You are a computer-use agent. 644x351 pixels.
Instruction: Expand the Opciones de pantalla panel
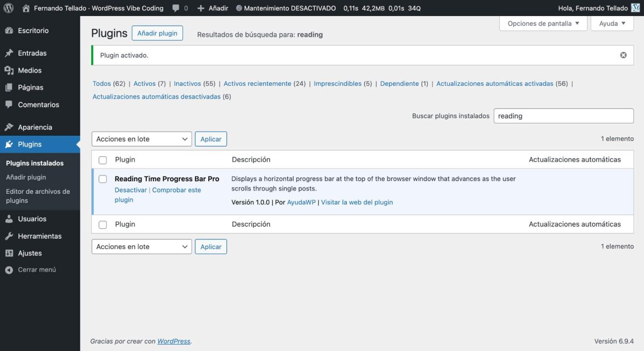coord(543,23)
